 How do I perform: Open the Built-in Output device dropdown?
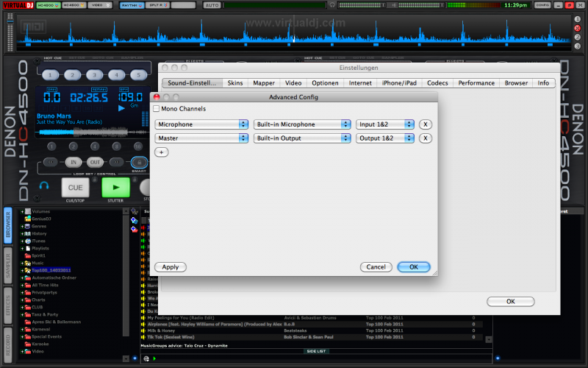[x=302, y=138]
